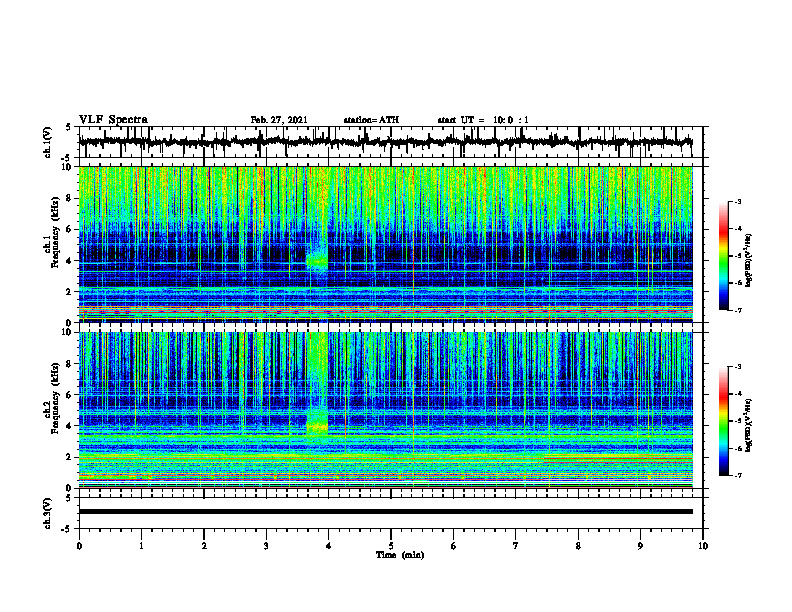Click time axis tick label 1

pos(141,546)
